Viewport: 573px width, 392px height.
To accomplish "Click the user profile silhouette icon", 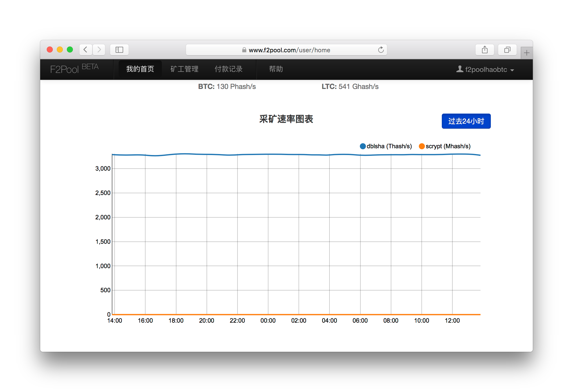I will tap(460, 69).
